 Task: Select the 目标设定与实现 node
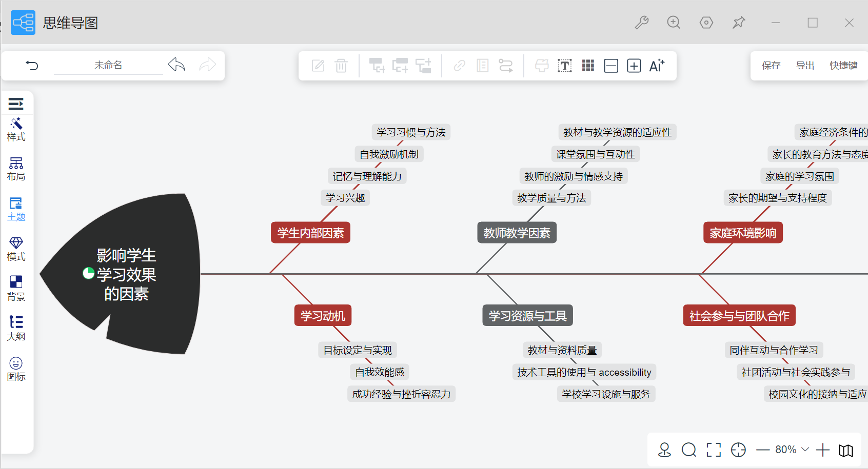click(358, 350)
